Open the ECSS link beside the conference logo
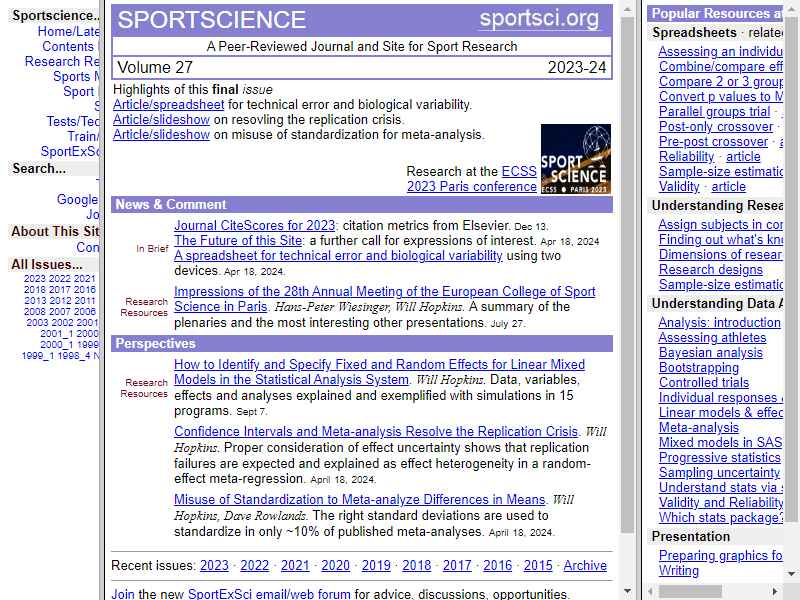 coord(519,171)
